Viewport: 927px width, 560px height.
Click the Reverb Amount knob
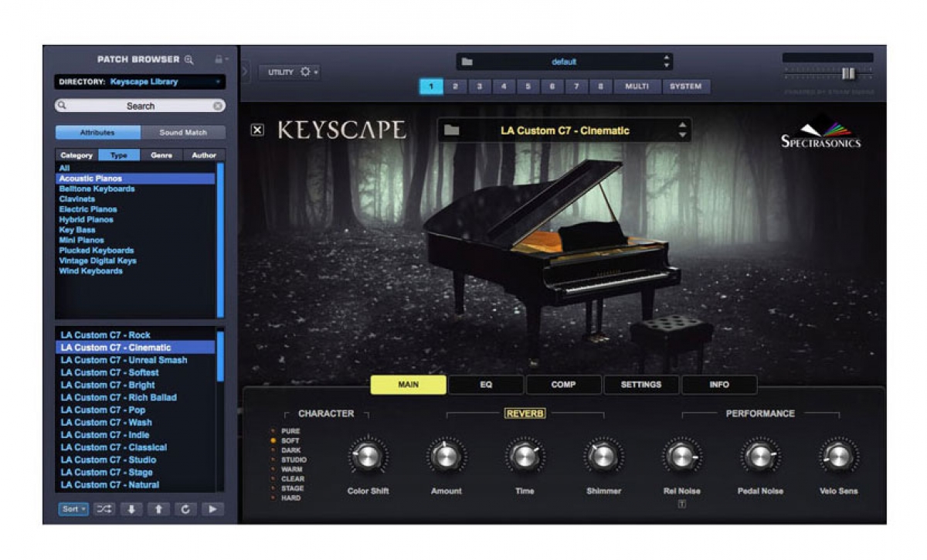446,456
